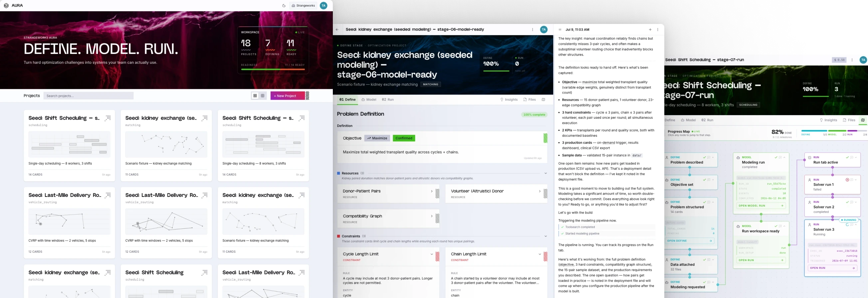Click $ 0.58 cost badge
This screenshot has width=868, height=298.
coord(839,60)
